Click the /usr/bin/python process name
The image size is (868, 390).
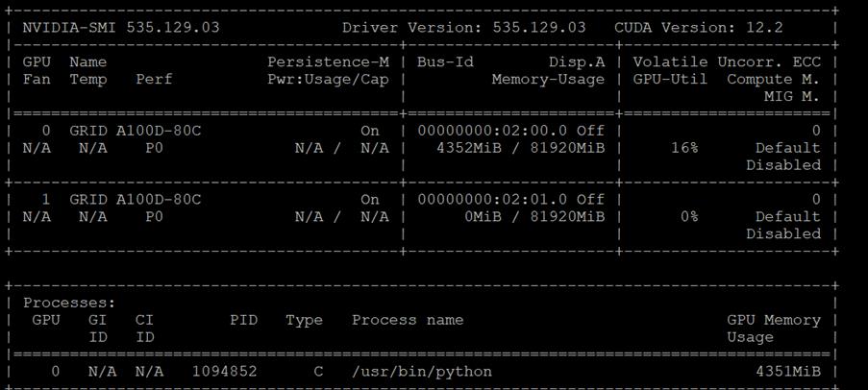(422, 371)
